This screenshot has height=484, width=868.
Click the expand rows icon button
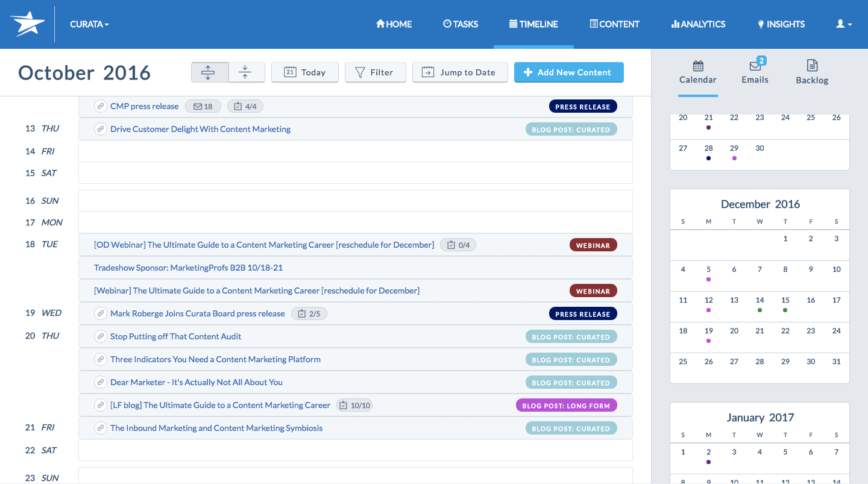pyautogui.click(x=209, y=72)
